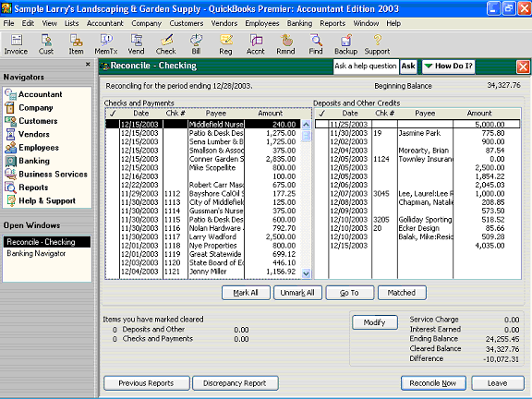Screen dimensions: 532x399
Task: Open the Reports navigator
Action: tap(27, 187)
